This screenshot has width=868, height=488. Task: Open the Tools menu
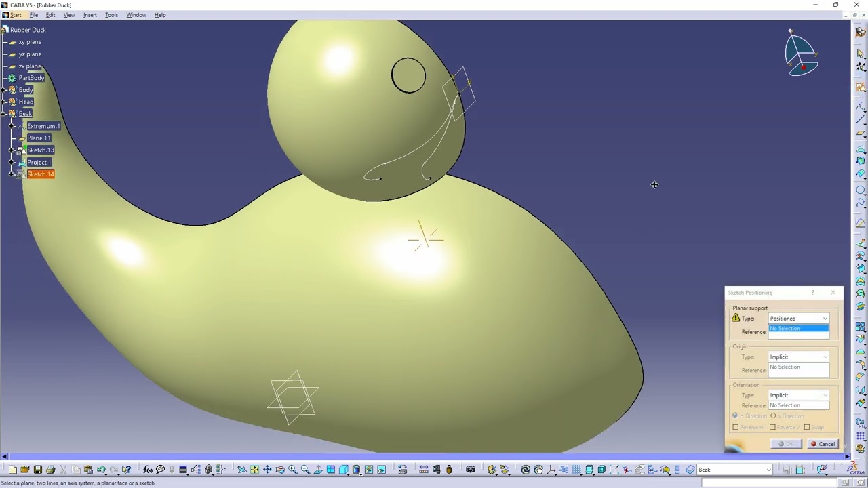[111, 15]
